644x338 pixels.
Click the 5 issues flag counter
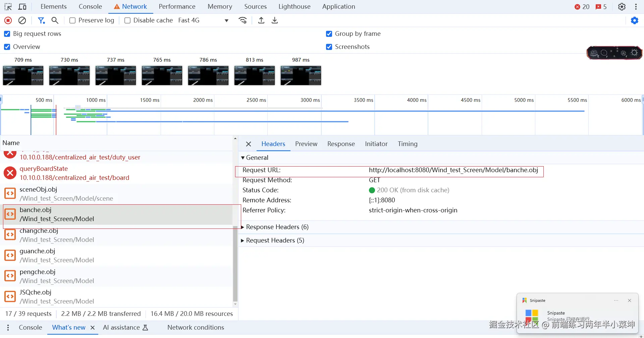pyautogui.click(x=601, y=7)
